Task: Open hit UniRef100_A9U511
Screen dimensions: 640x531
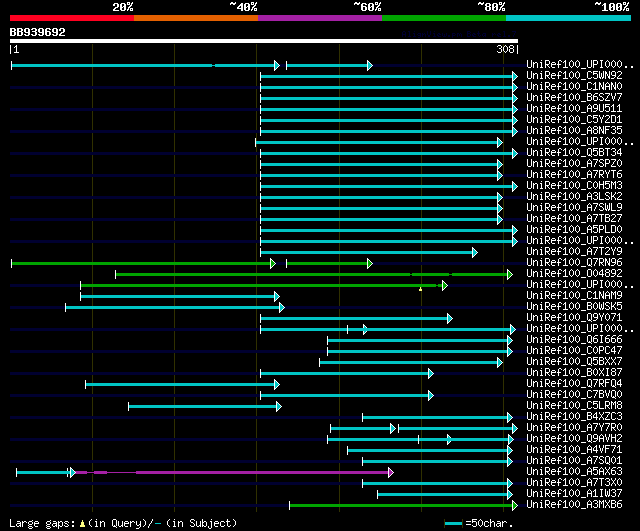Action: [574, 109]
